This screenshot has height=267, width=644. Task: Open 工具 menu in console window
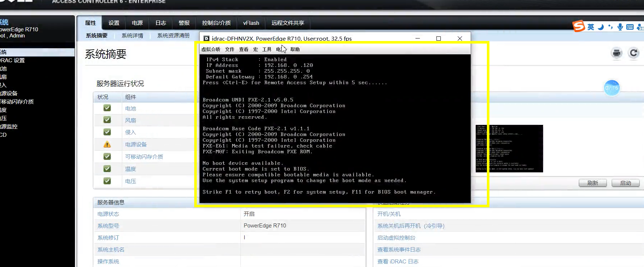tap(267, 49)
